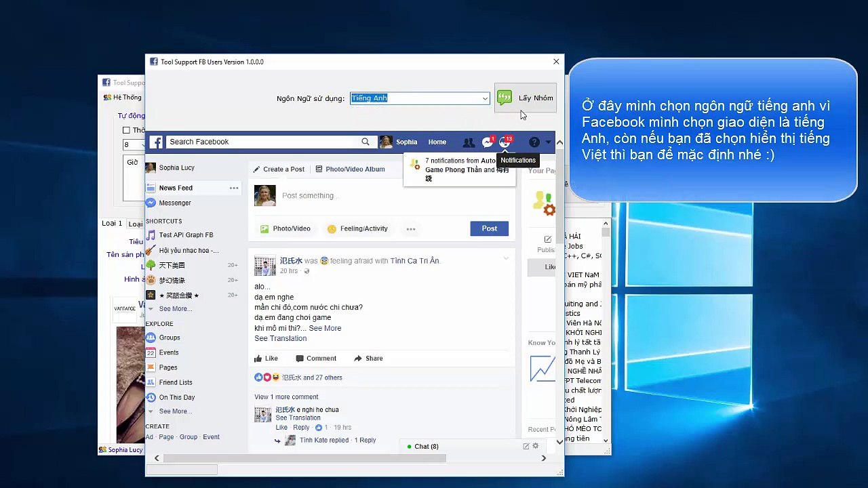Click the News Feed options dots

tap(234, 188)
